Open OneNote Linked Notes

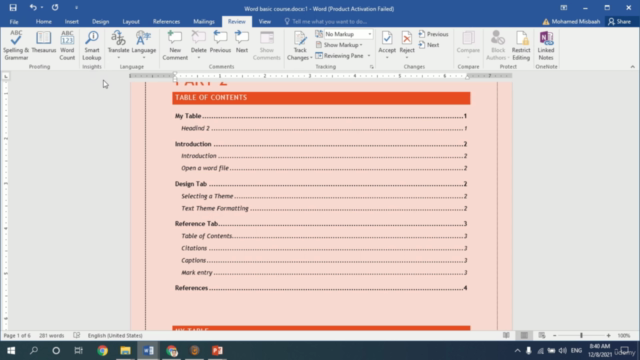[x=546, y=45]
